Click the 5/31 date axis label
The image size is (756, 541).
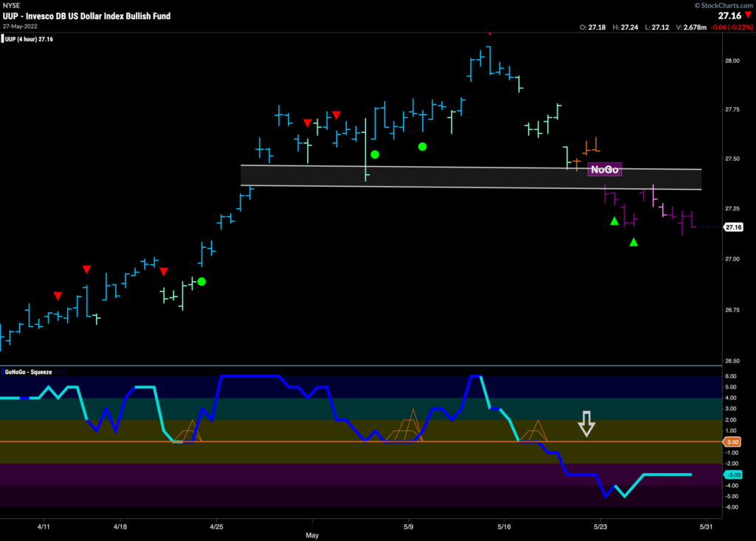tap(706, 526)
